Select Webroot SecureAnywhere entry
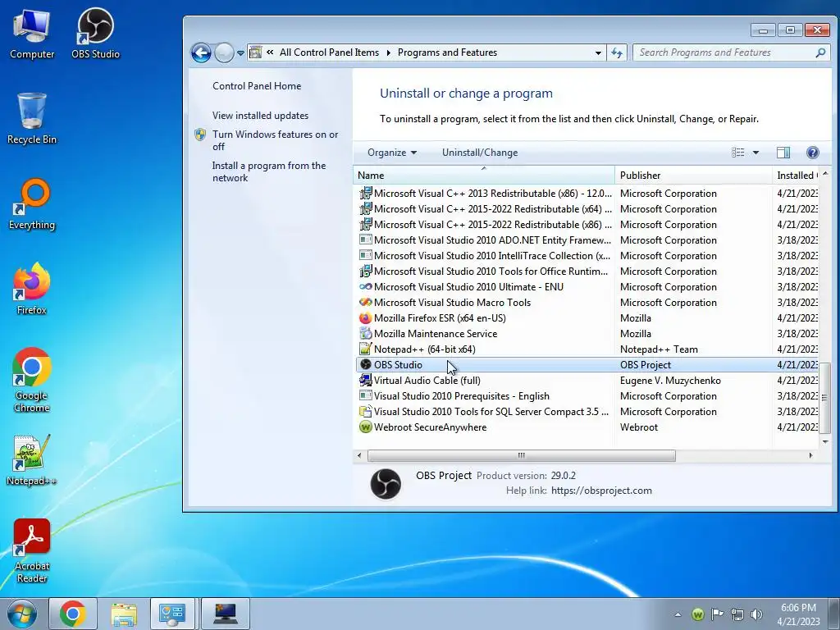840x630 pixels. pyautogui.click(x=587, y=427)
